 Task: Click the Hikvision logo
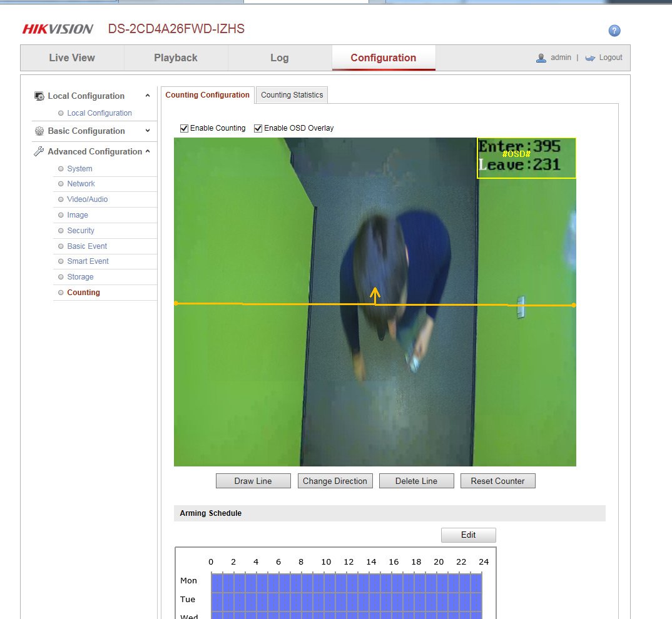point(58,29)
